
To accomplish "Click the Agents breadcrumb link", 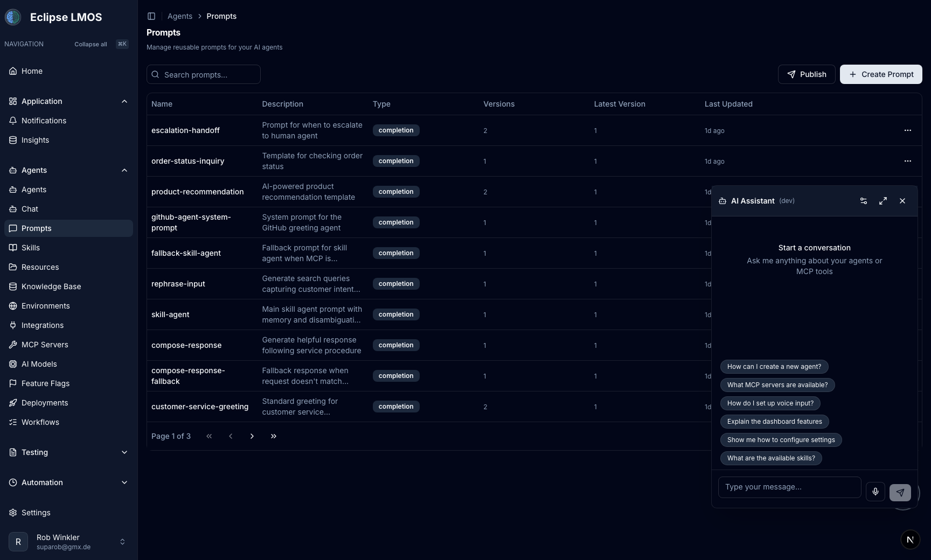I will click(180, 16).
